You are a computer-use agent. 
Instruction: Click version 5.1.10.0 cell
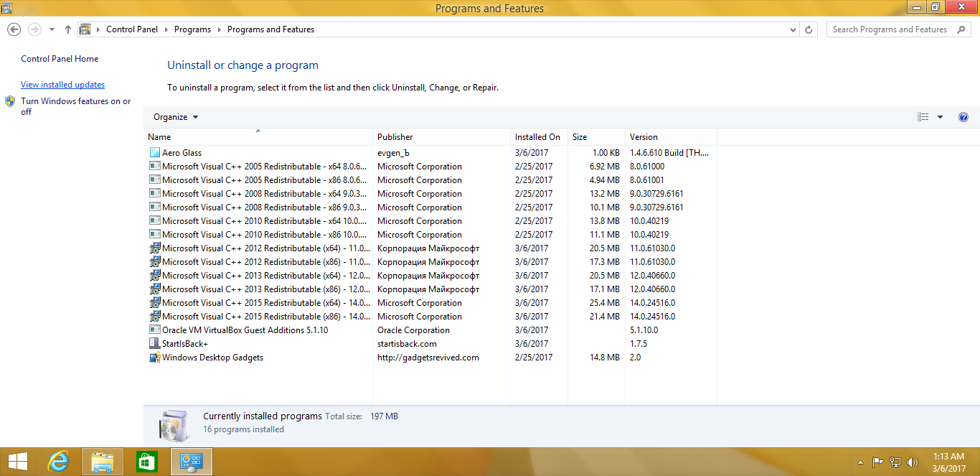click(644, 330)
